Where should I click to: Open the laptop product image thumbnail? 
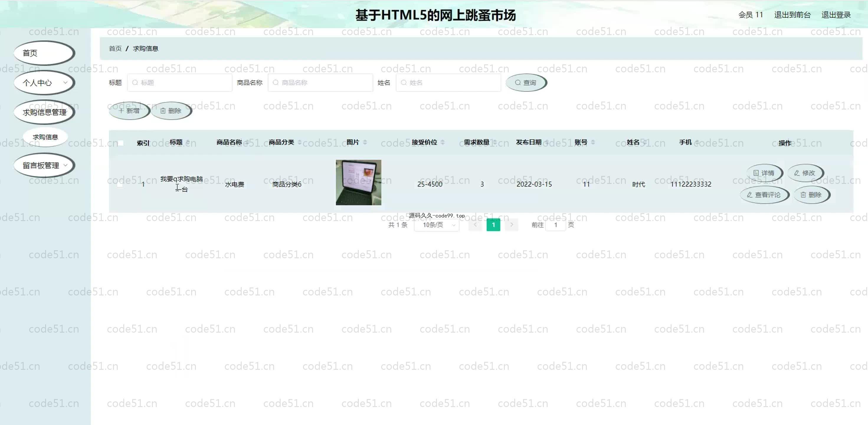coord(358,182)
